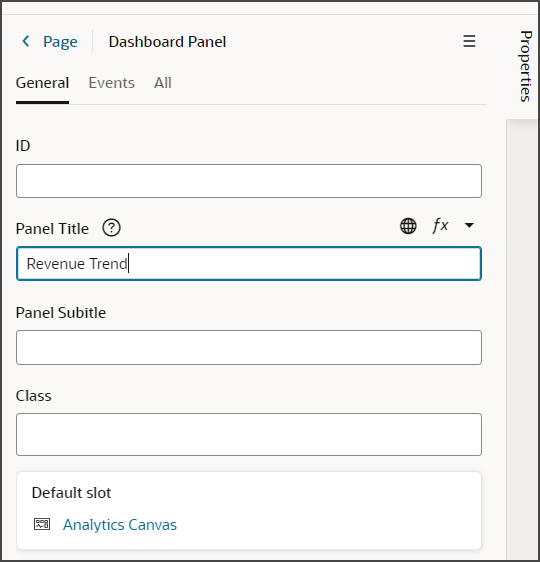Viewport: 540px width, 562px height.
Task: Expand the Panel Title variable dropdown arrow
Action: [469, 225]
